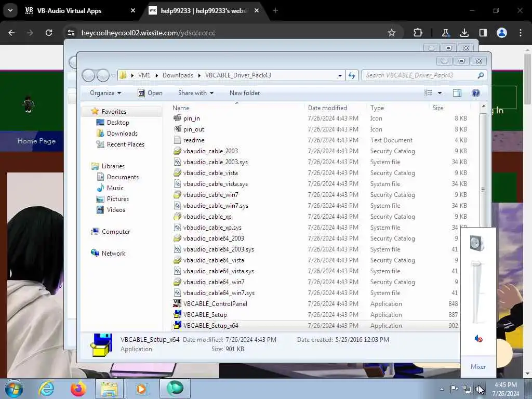This screenshot has width=532, height=399.
Task: Adjust the volume slider handle
Action: pos(476,263)
